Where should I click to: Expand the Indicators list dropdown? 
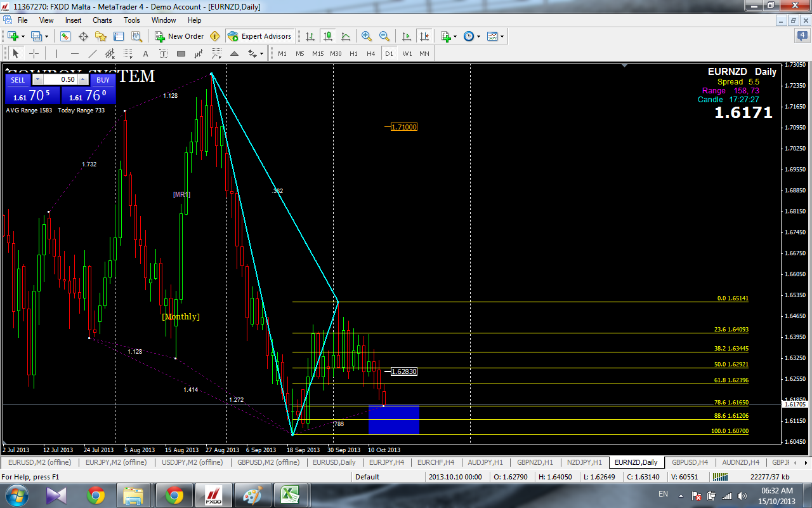point(455,36)
